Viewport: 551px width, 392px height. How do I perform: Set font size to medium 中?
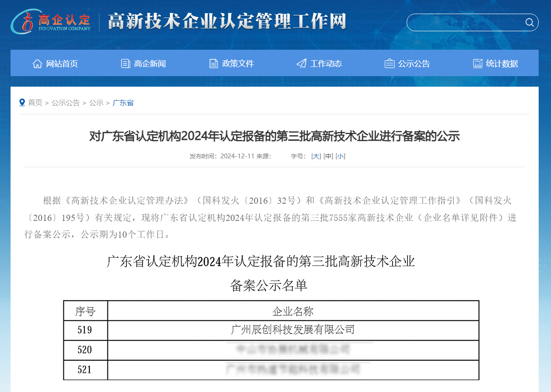(328, 156)
